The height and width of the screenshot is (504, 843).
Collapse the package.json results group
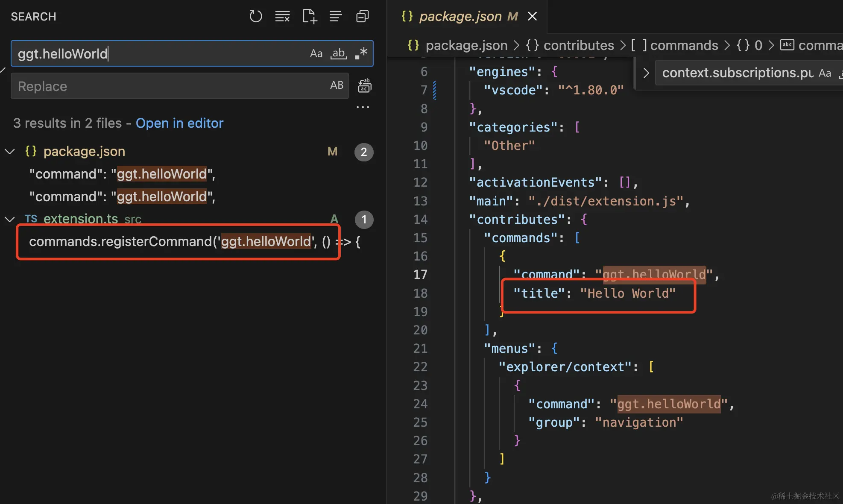pyautogui.click(x=9, y=151)
